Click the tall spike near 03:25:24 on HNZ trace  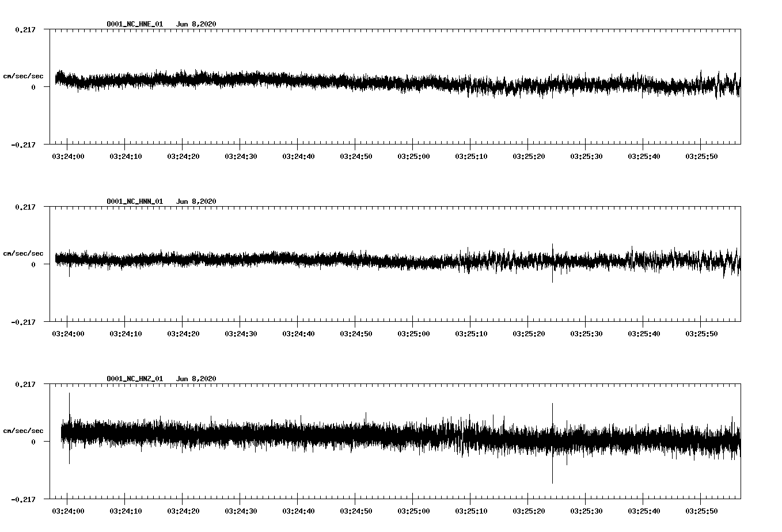(552, 443)
